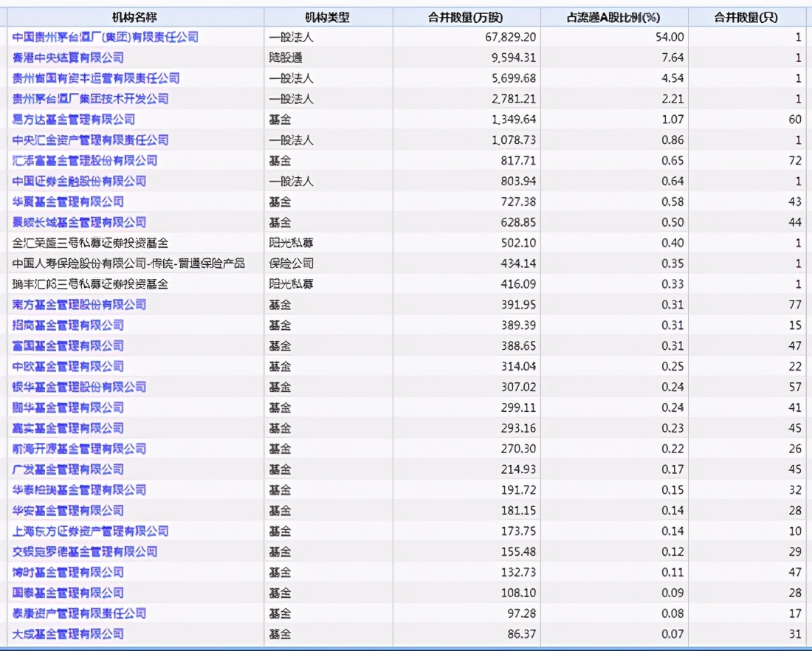Click the 合并数量(万股) column header
The width and height of the screenshot is (812, 651).
(466, 18)
